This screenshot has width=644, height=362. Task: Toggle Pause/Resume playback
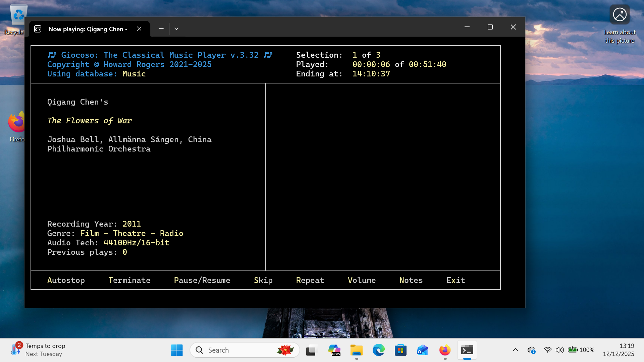tap(202, 280)
